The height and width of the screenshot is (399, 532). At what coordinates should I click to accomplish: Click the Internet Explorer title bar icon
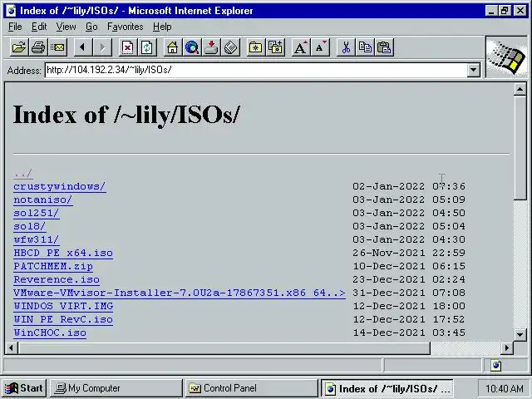(11, 11)
